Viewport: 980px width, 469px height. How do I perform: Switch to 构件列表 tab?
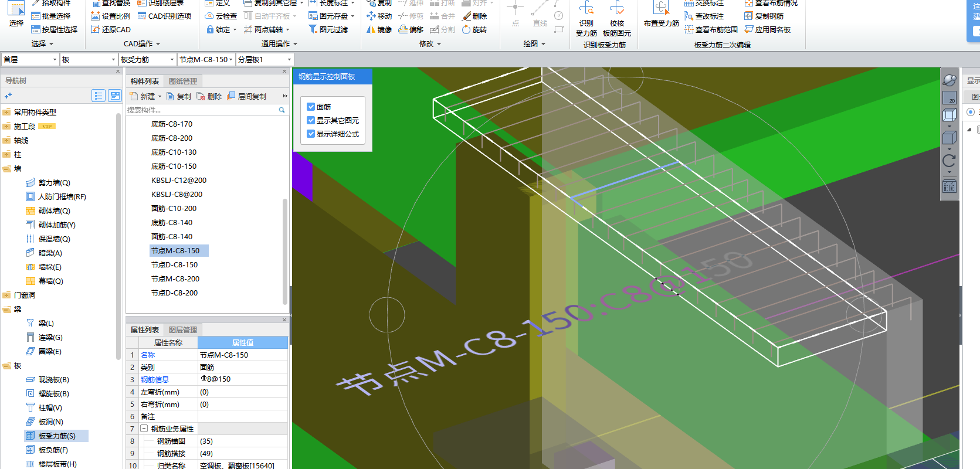[145, 81]
